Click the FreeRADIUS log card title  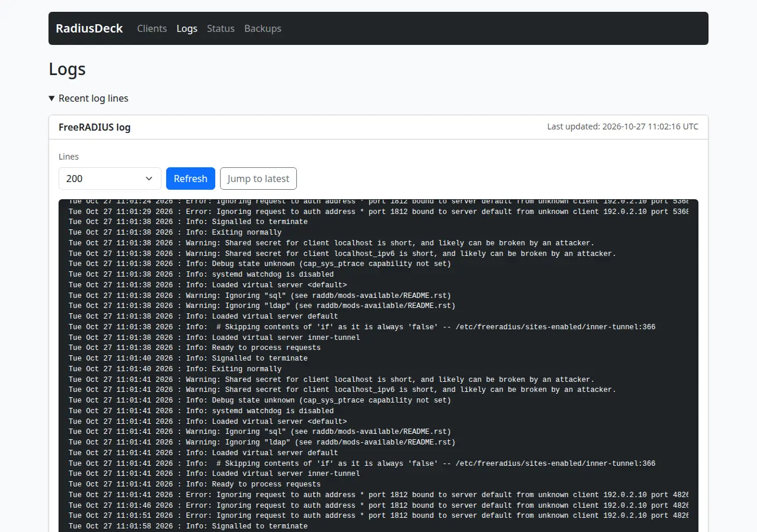click(x=95, y=127)
